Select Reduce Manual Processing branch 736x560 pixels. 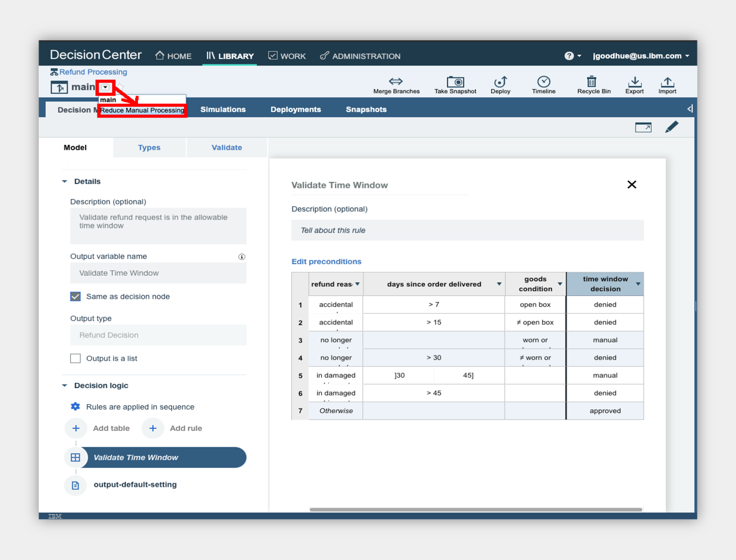142,110
